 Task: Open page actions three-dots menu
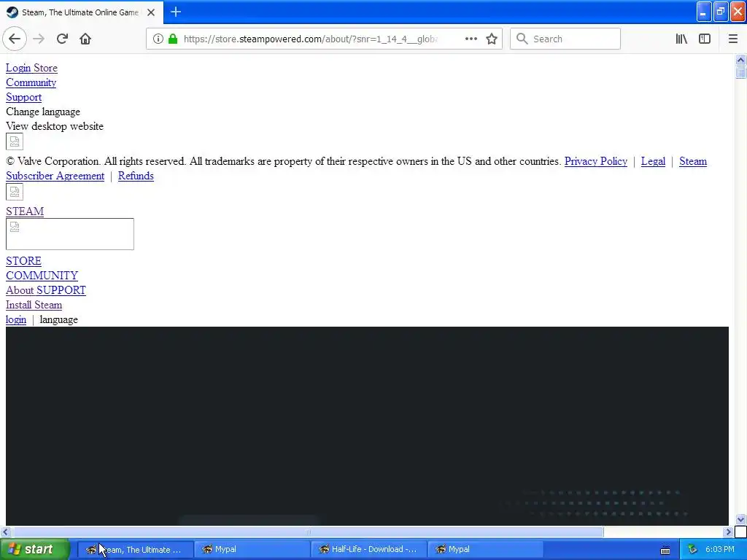pos(471,39)
